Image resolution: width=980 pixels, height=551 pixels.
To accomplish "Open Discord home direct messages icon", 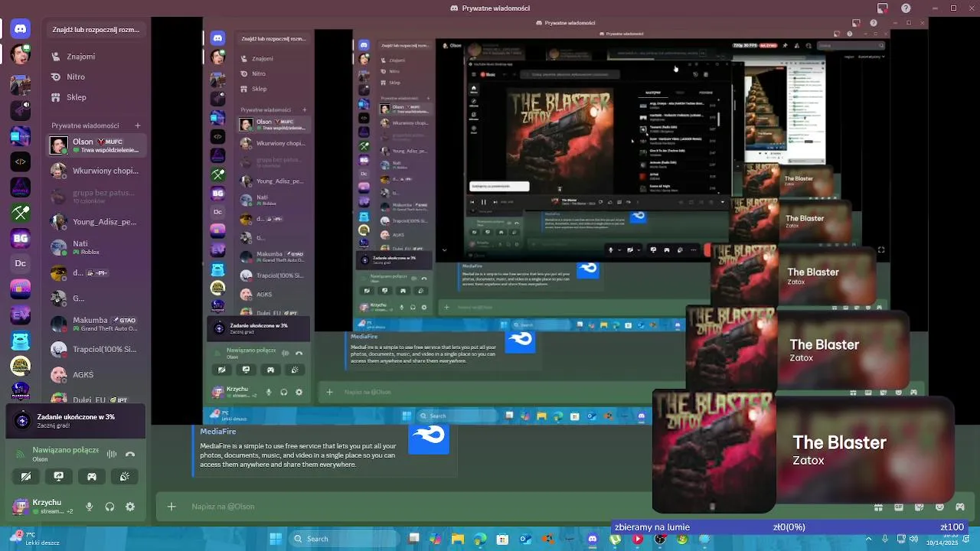I will 21,30.
